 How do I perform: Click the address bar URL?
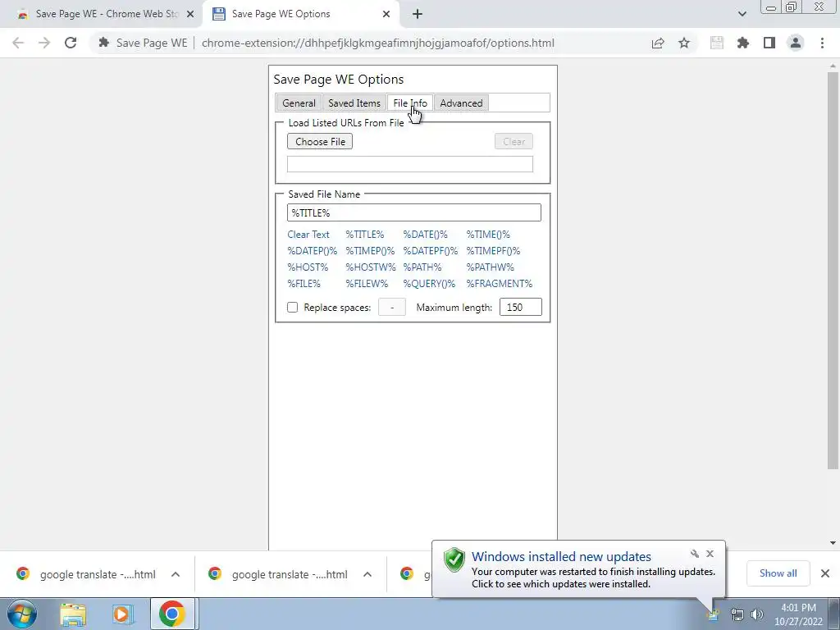pos(377,43)
